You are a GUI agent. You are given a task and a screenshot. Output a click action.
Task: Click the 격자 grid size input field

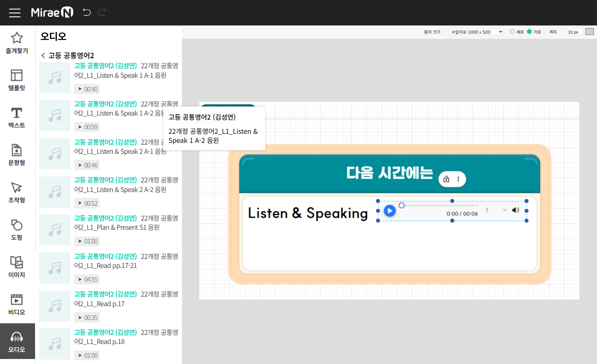[574, 32]
